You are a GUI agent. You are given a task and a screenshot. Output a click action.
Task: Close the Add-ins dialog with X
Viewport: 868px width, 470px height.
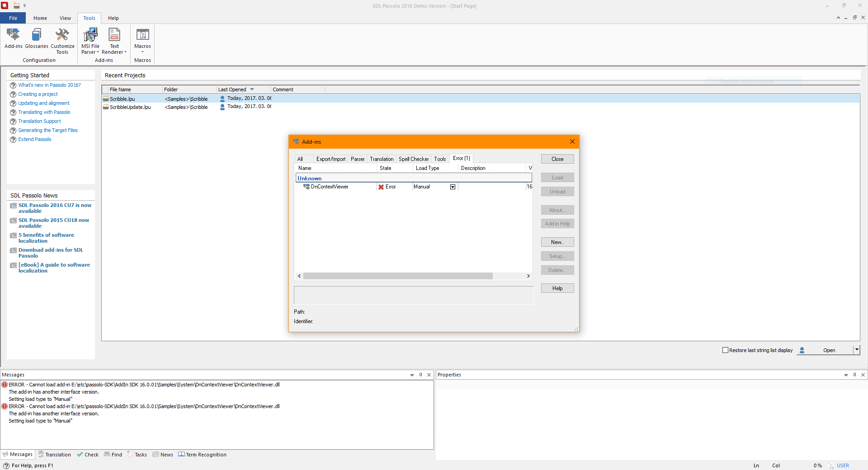(x=572, y=141)
